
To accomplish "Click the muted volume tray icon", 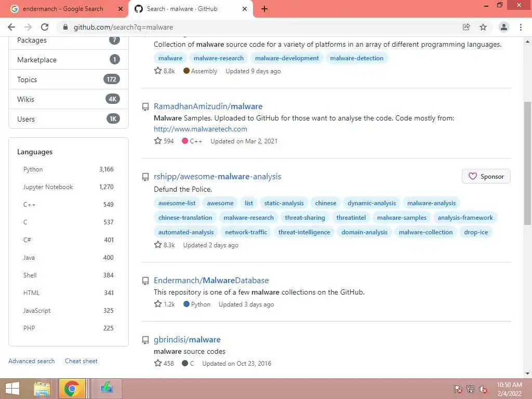I will pyautogui.click(x=483, y=389).
